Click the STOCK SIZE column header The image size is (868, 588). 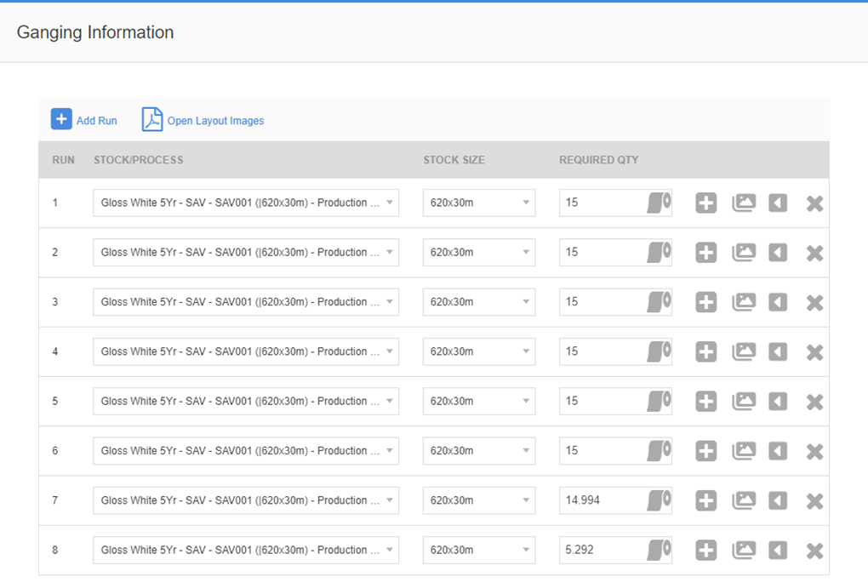tap(454, 160)
